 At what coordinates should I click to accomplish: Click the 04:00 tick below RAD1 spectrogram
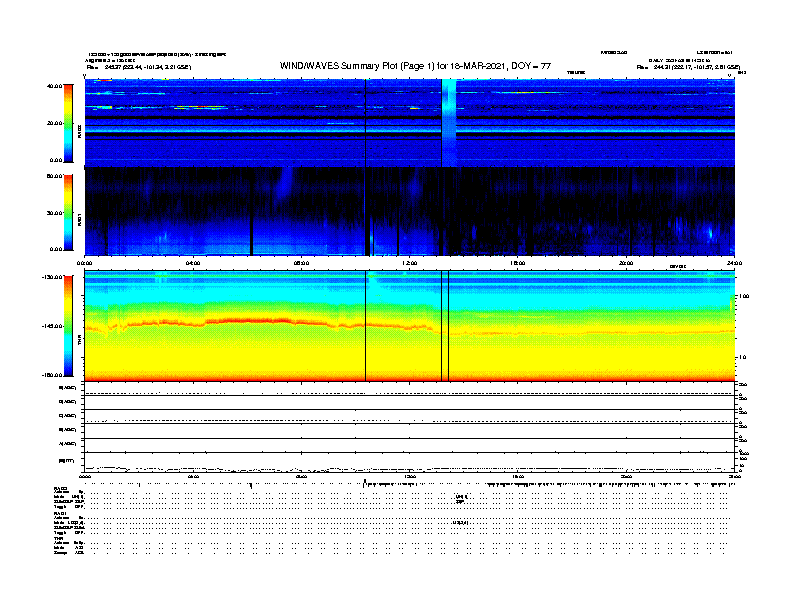193,263
